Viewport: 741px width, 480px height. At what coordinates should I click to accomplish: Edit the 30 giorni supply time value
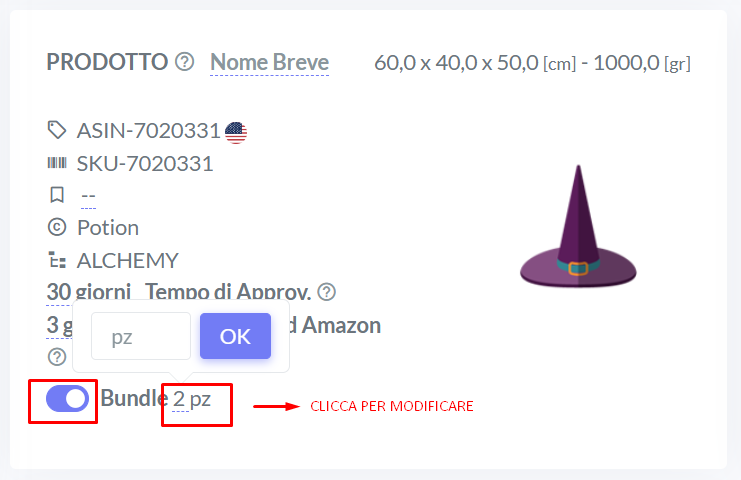pyautogui.click(x=88, y=292)
